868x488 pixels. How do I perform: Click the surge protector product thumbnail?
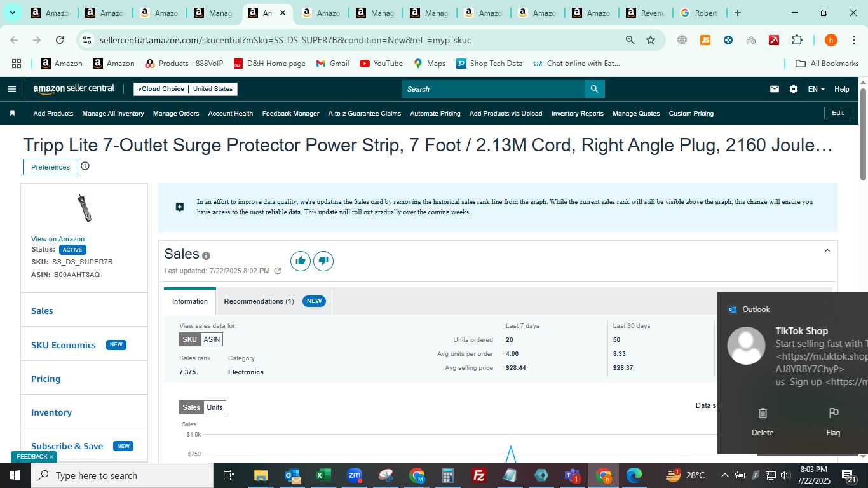coord(85,208)
